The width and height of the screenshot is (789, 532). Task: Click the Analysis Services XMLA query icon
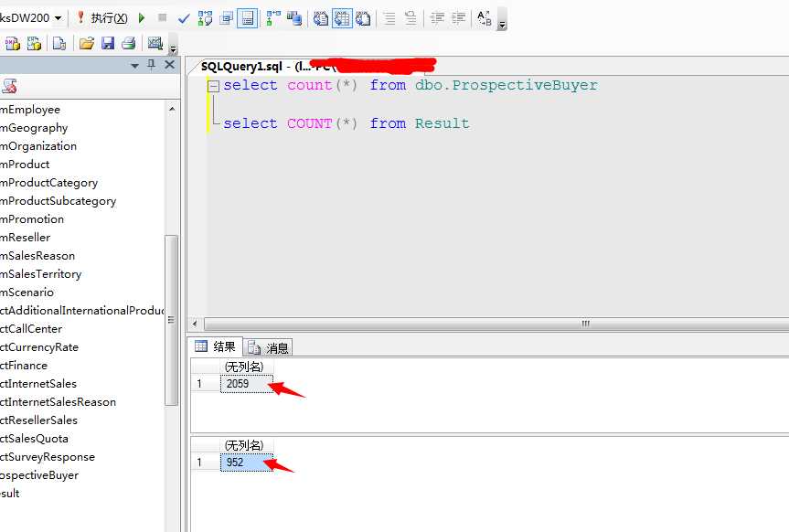click(34, 44)
